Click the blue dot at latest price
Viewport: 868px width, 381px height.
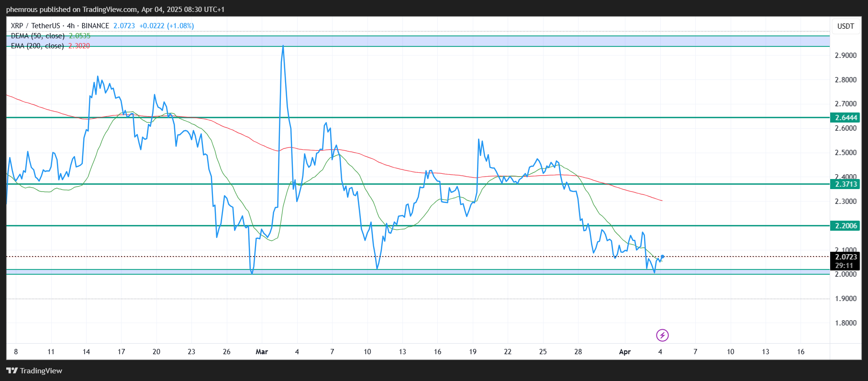pos(662,257)
